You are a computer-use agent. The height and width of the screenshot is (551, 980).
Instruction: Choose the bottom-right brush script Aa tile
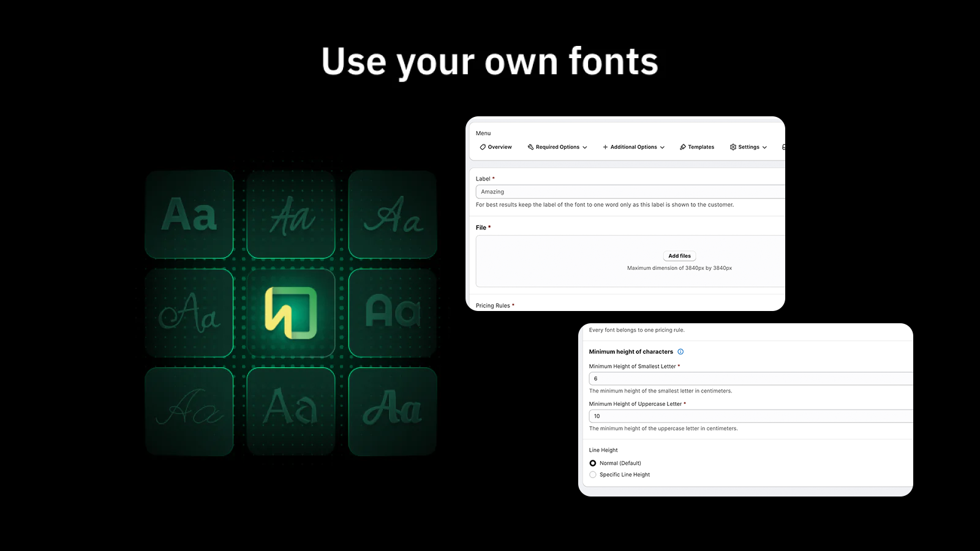coord(393,411)
